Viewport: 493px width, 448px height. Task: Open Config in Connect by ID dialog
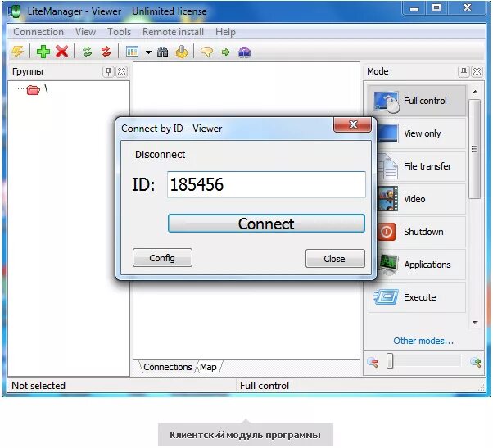[162, 258]
